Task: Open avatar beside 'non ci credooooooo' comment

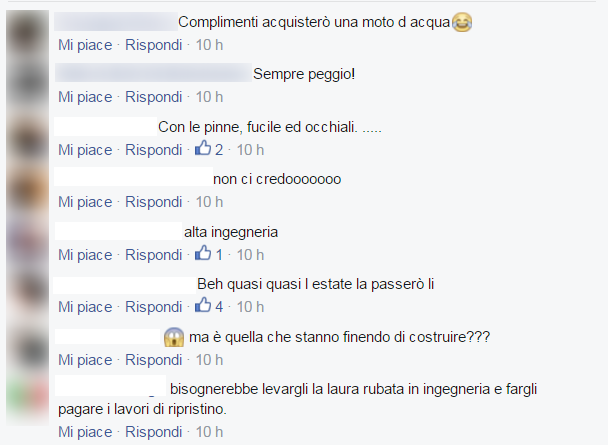Action: tap(28, 189)
